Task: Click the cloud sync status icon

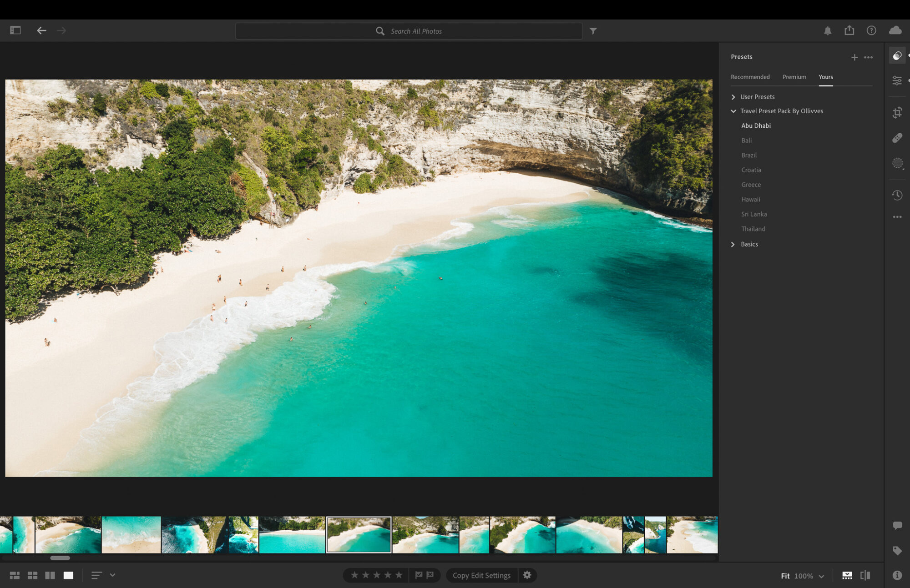Action: coord(895,30)
